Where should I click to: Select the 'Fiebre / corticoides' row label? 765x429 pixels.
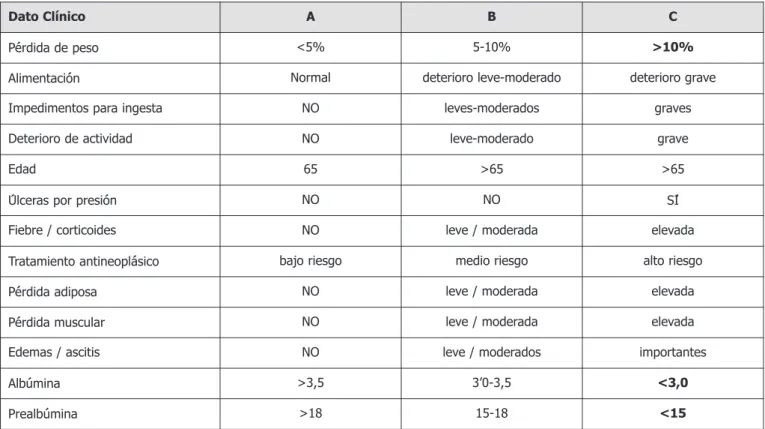62,230
